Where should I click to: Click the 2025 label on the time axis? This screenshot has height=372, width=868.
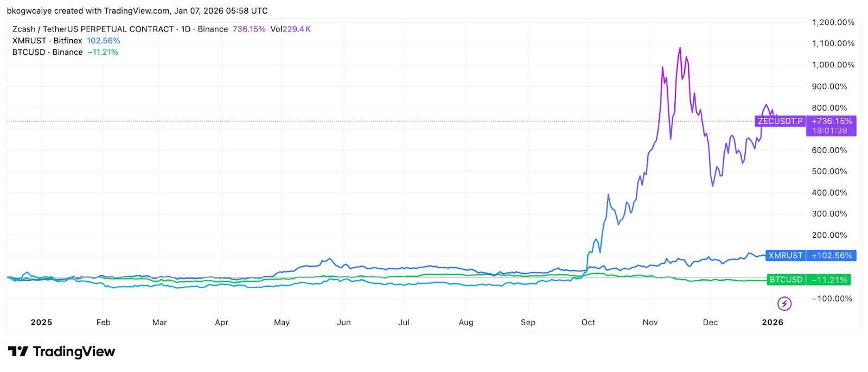pos(41,323)
